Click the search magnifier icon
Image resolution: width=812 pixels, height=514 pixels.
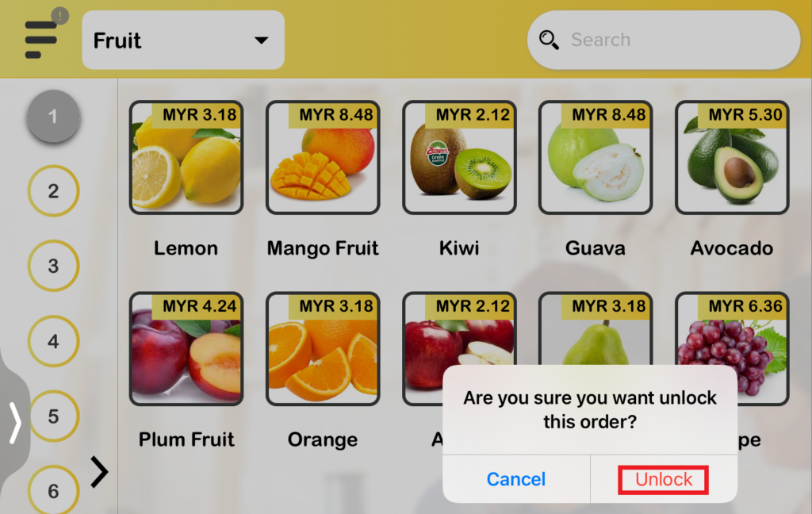[x=549, y=40]
